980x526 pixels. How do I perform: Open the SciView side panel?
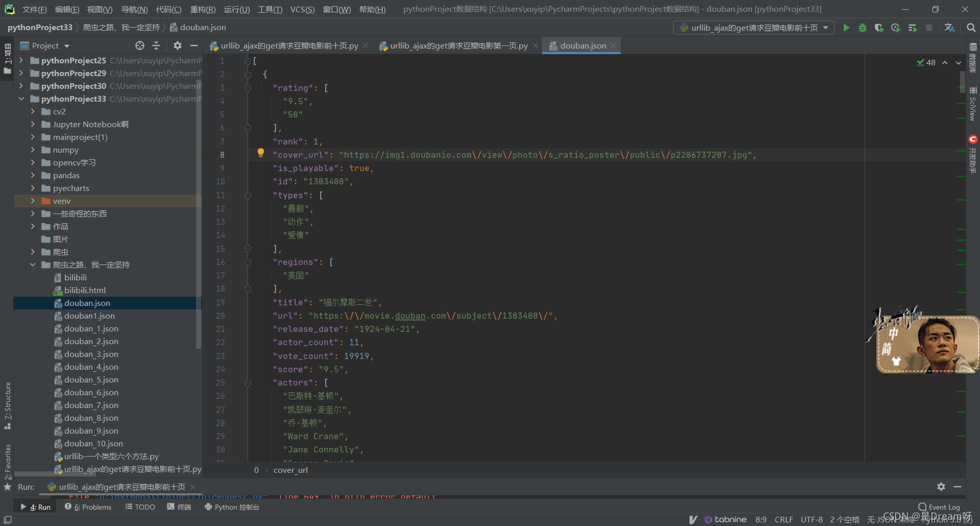[x=973, y=104]
